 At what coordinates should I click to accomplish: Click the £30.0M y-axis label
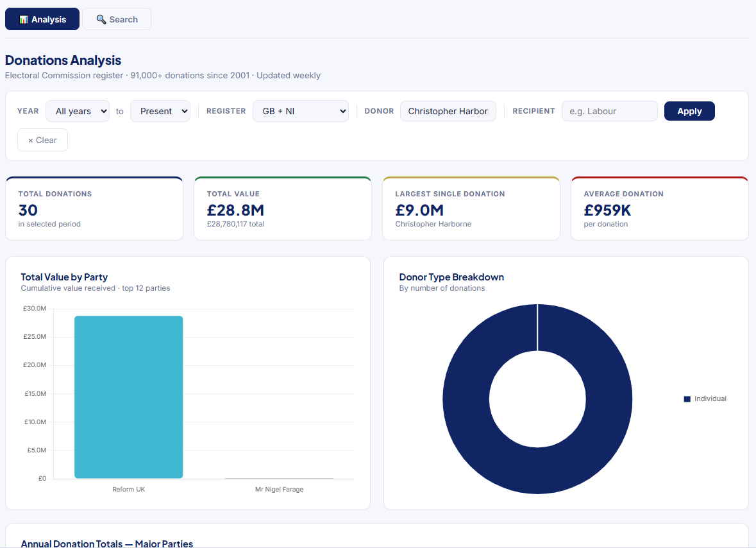point(35,308)
